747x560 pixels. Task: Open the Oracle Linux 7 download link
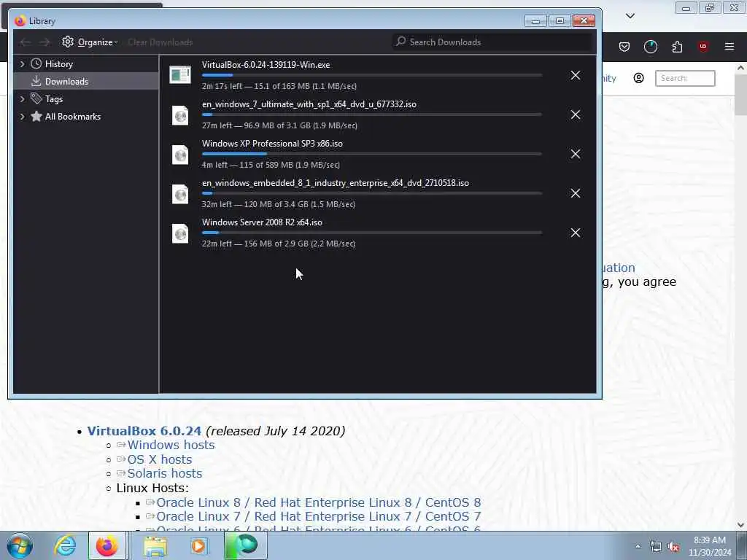319,516
